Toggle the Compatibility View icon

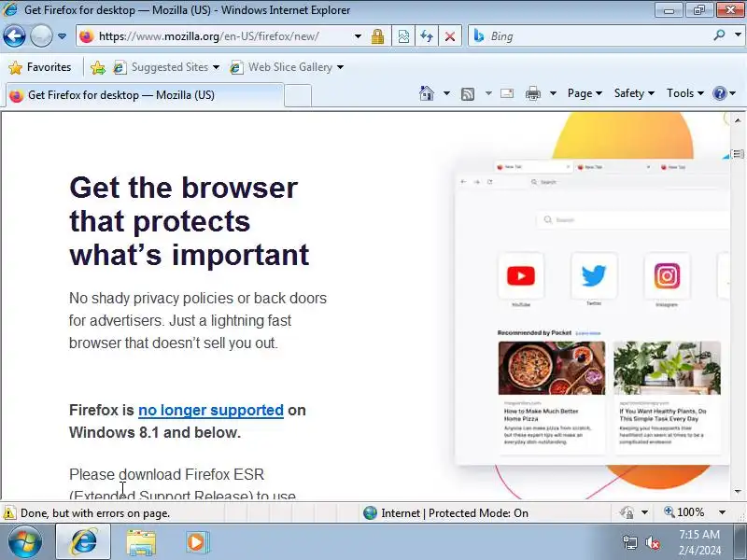(x=403, y=36)
